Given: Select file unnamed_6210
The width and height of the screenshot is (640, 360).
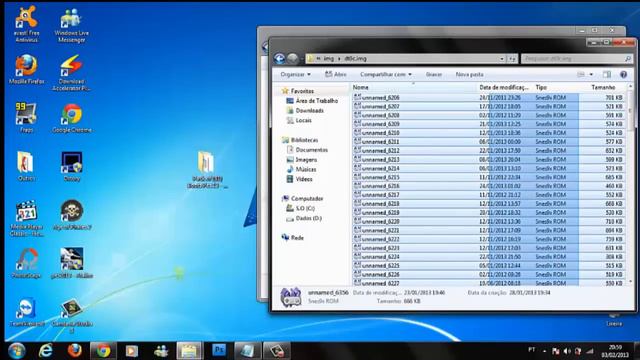Looking at the screenshot, I should (x=488, y=133).
